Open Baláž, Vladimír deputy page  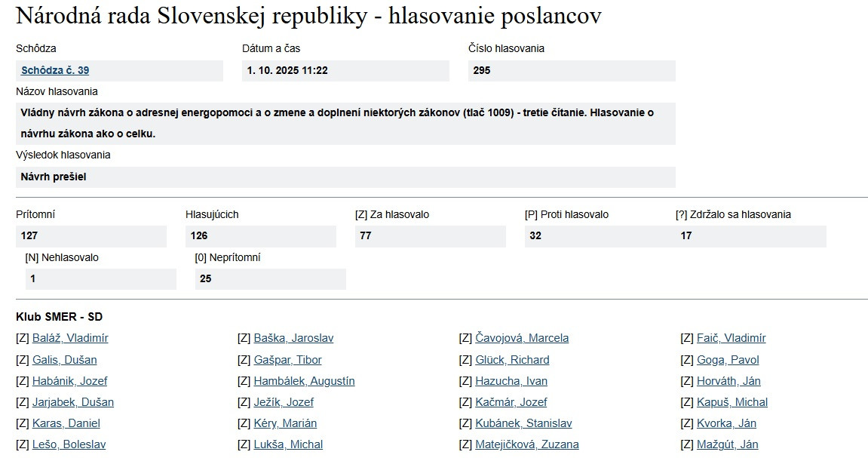(x=70, y=338)
